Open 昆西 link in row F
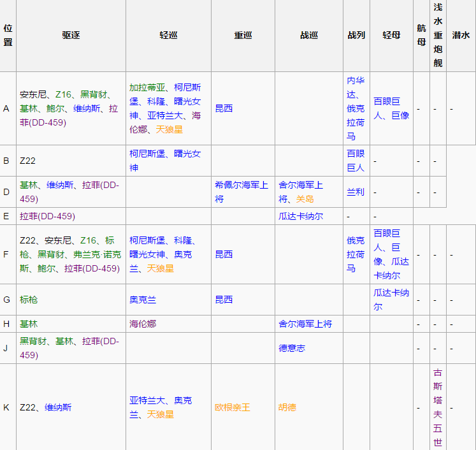The width and height of the screenshot is (476, 450). (x=224, y=254)
